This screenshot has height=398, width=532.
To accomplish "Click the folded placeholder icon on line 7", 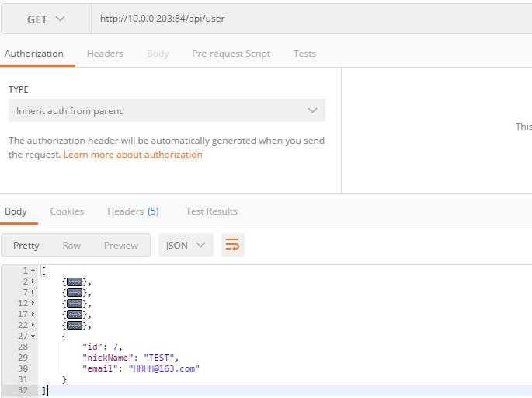I will (75, 293).
